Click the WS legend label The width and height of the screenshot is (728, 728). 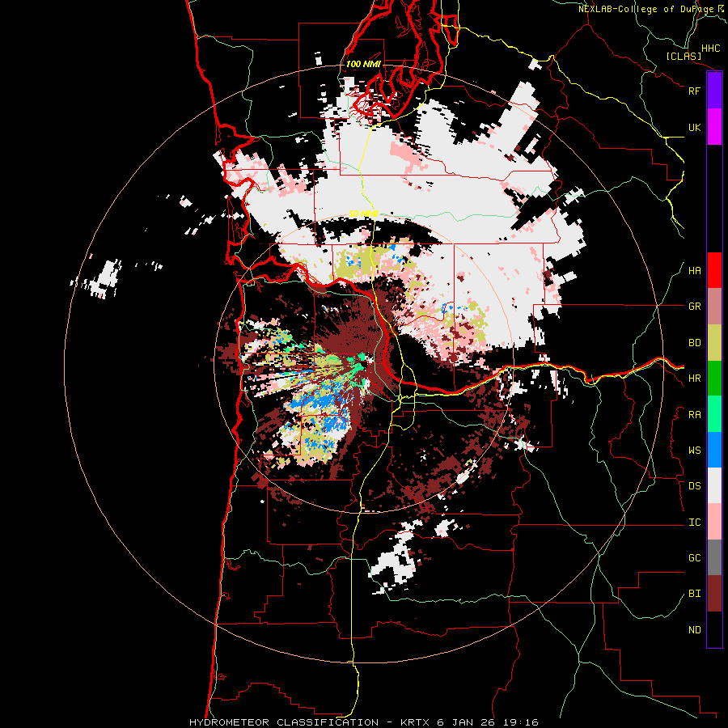coord(694,451)
